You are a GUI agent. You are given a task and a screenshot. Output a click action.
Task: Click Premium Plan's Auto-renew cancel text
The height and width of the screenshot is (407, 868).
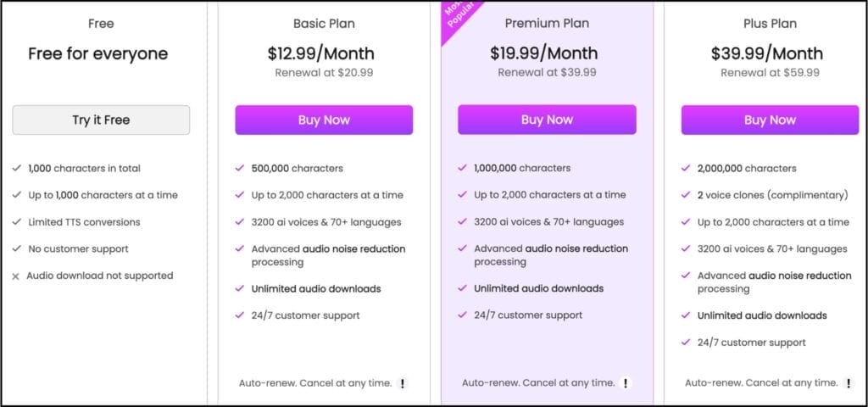(538, 382)
